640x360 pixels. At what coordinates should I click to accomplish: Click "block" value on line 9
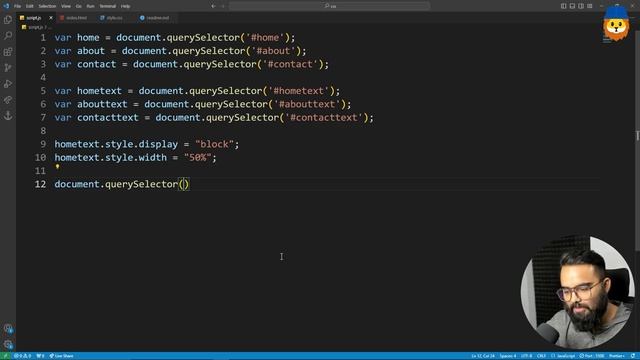click(214, 144)
